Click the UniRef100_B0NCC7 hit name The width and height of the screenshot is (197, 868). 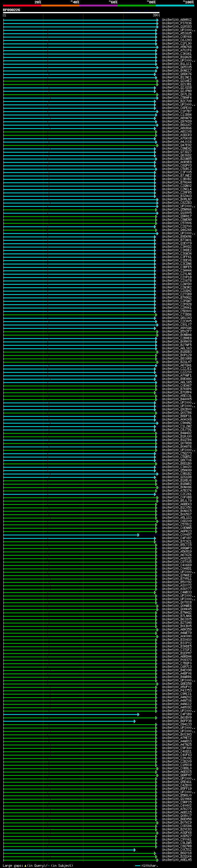tap(177, 71)
